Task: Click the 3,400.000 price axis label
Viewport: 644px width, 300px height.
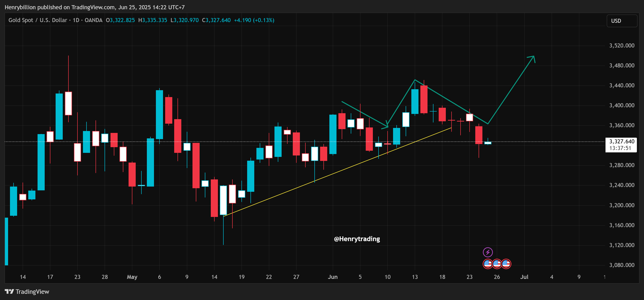Action: [621, 105]
